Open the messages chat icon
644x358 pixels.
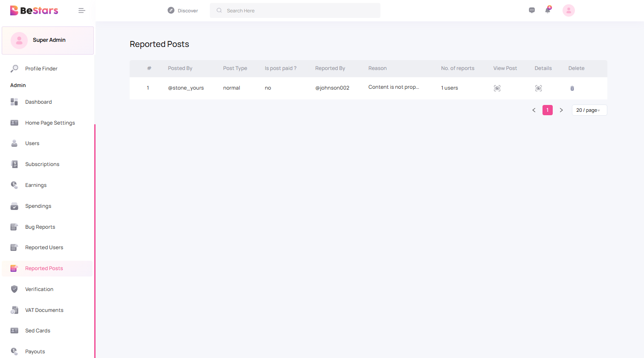point(532,10)
